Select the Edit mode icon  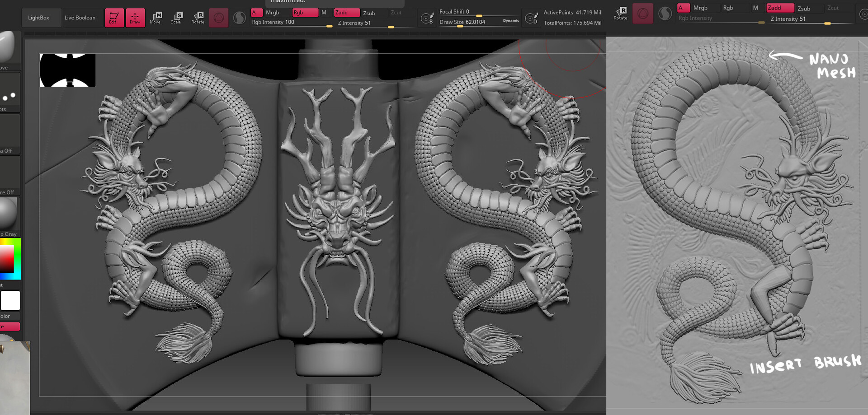(x=114, y=17)
